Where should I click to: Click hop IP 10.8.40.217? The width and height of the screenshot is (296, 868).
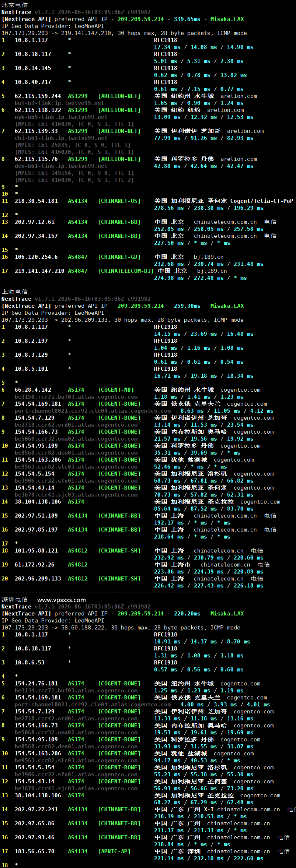pos(33,82)
